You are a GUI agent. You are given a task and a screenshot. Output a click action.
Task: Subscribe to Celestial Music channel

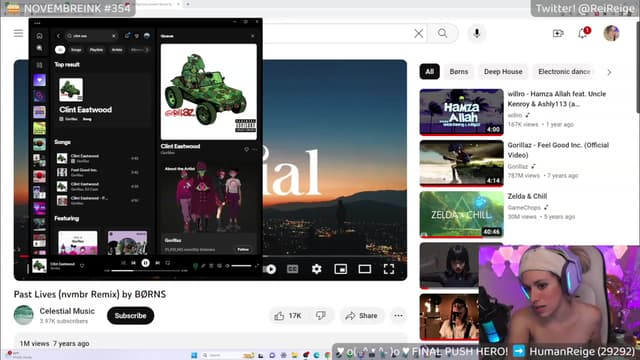click(x=130, y=316)
